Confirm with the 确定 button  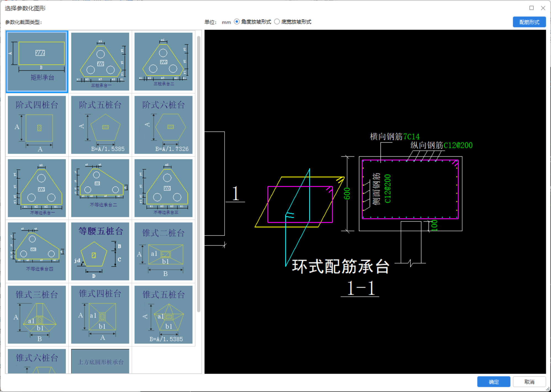coord(494,382)
